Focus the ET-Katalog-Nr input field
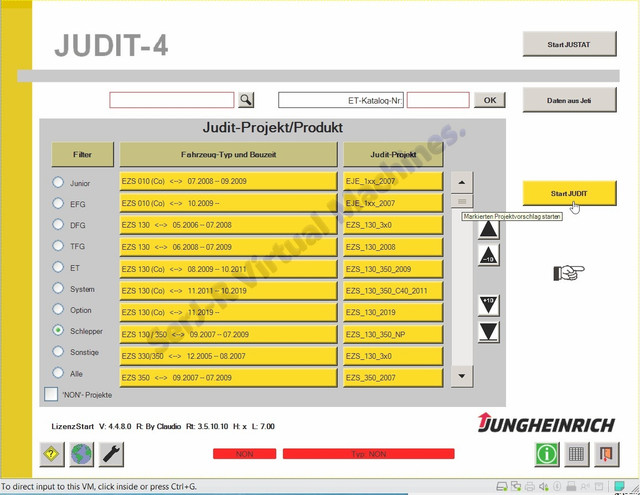 [x=438, y=100]
